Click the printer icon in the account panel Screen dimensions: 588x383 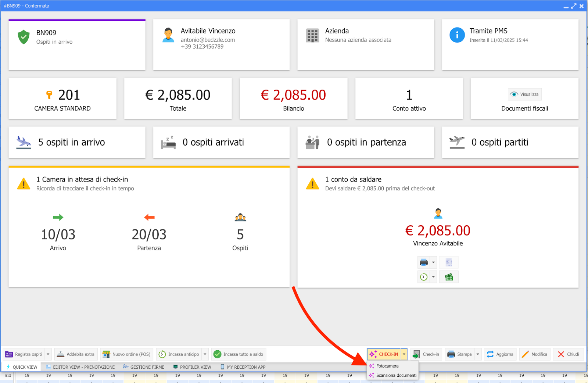click(x=424, y=262)
